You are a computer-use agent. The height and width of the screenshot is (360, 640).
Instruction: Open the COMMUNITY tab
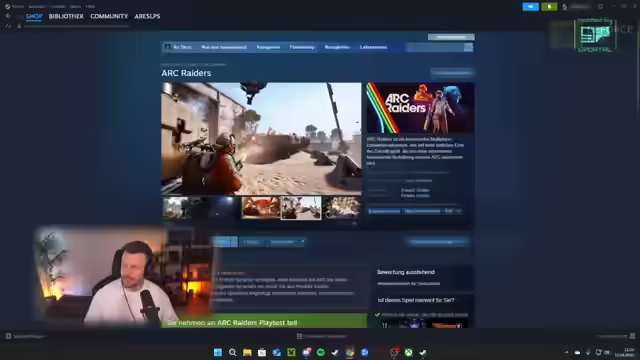click(x=109, y=16)
